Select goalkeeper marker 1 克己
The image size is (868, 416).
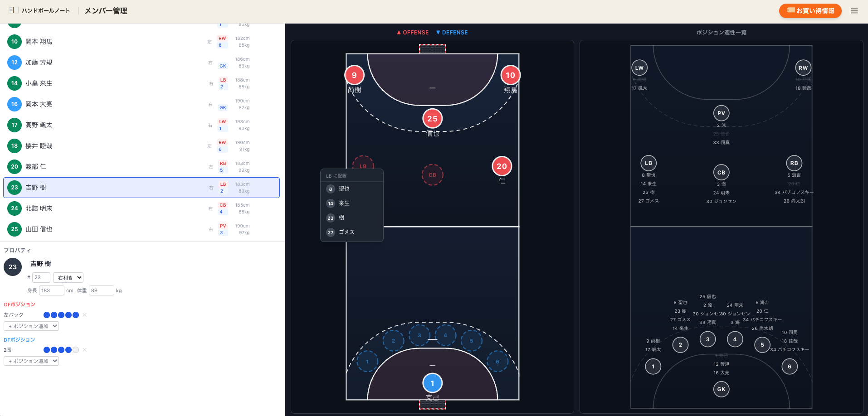[432, 383]
